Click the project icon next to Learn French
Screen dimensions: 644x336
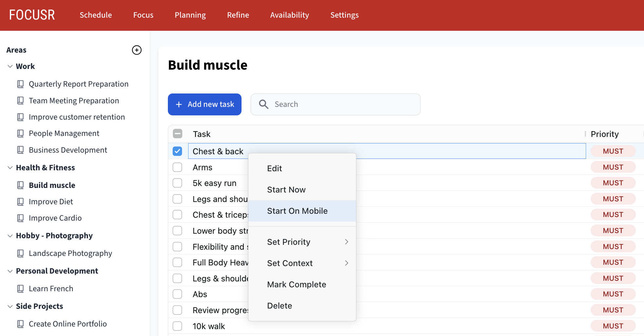point(21,288)
